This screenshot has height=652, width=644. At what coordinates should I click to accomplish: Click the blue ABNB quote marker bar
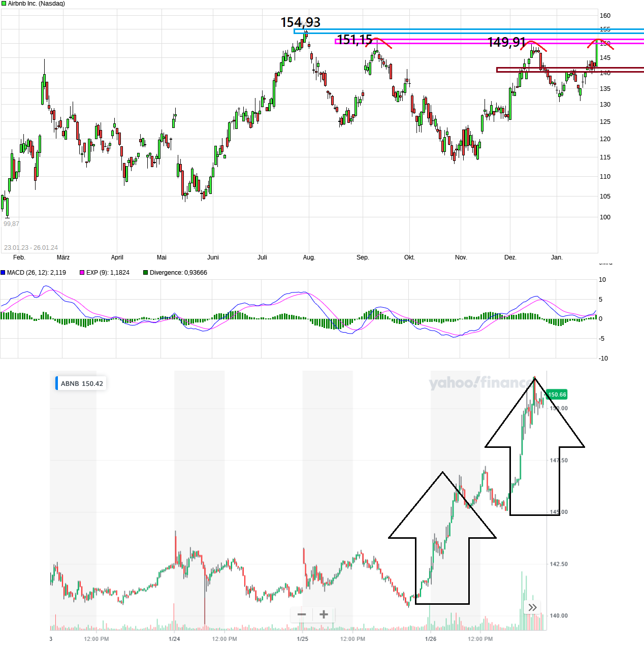pyautogui.click(x=56, y=383)
